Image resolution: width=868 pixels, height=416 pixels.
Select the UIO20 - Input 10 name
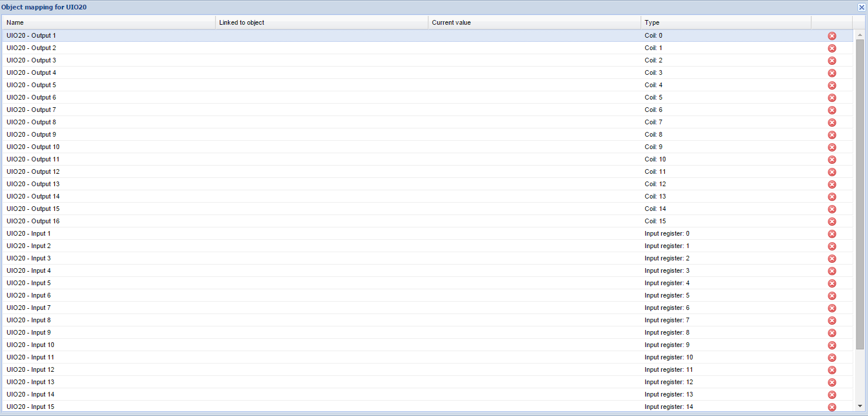(31, 345)
